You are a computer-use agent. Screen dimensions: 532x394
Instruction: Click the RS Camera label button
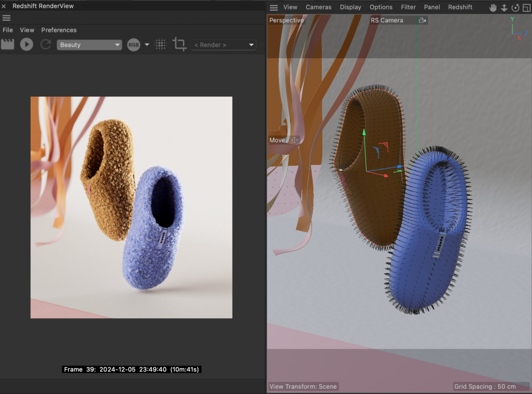pos(387,20)
